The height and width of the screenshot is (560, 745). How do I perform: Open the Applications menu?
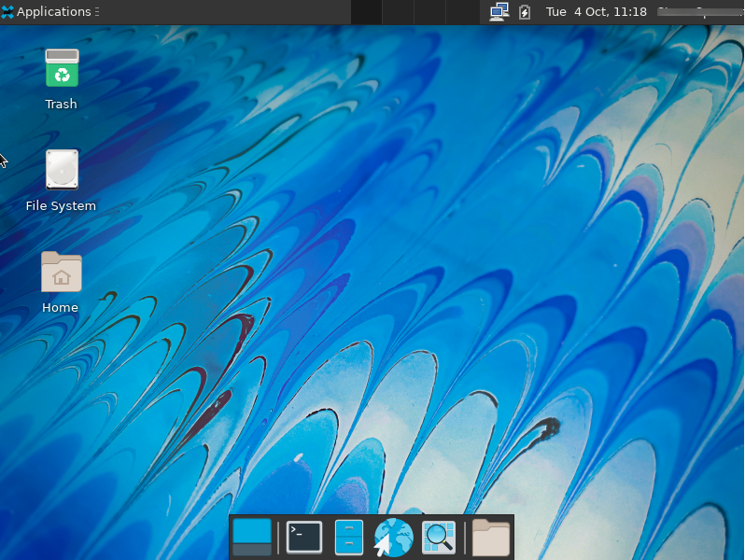click(53, 12)
